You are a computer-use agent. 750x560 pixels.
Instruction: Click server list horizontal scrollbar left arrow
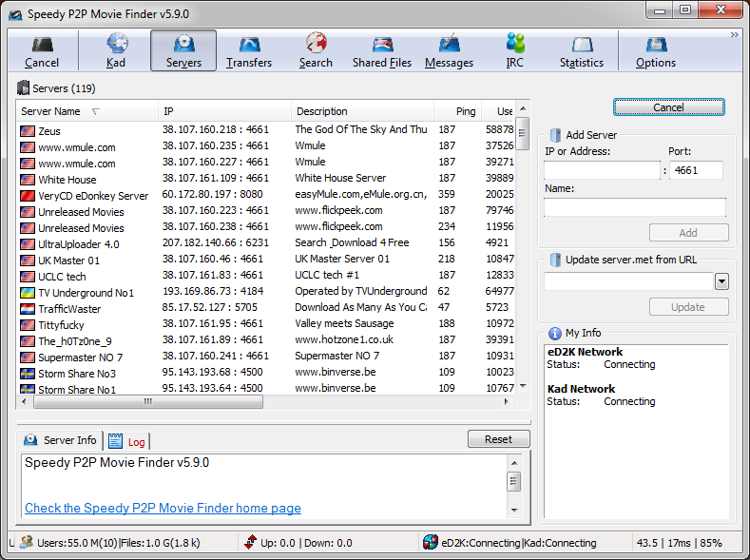[x=24, y=402]
